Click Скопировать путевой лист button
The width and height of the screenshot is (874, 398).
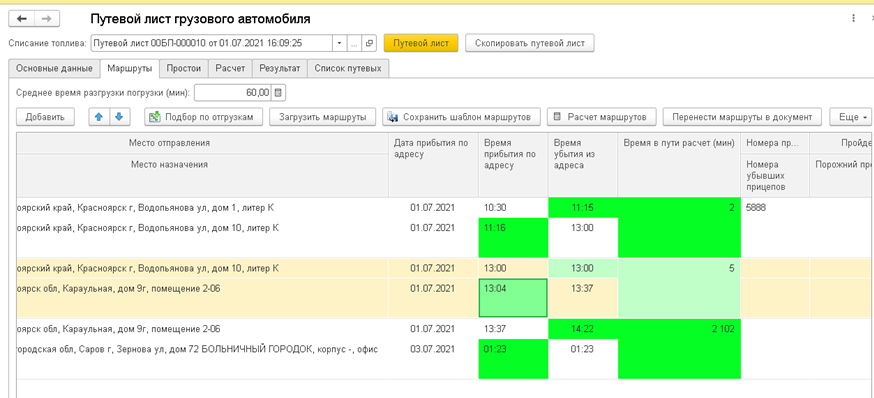[x=530, y=43]
